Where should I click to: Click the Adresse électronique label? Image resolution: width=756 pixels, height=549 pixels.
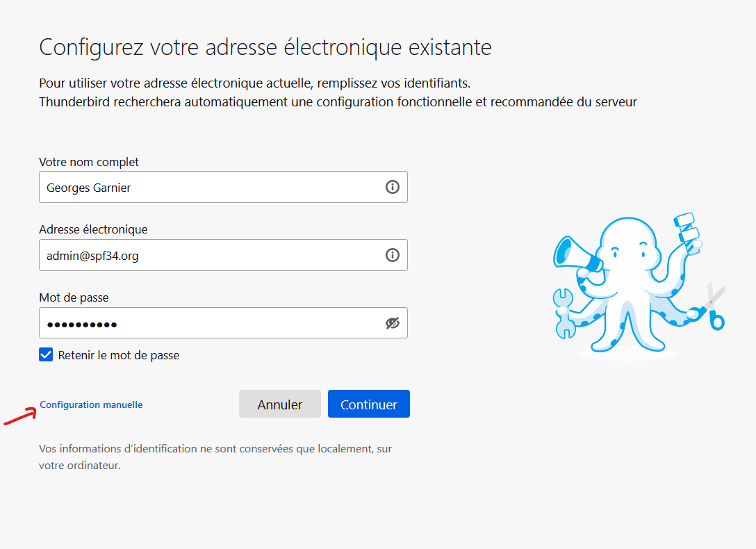click(x=93, y=229)
